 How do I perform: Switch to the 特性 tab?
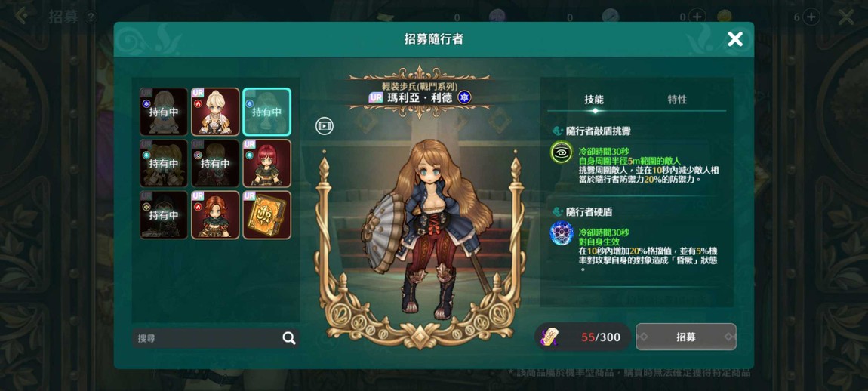677,100
